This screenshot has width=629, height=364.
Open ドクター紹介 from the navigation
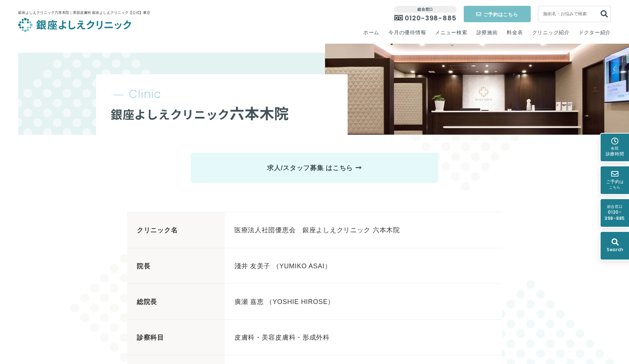594,32
